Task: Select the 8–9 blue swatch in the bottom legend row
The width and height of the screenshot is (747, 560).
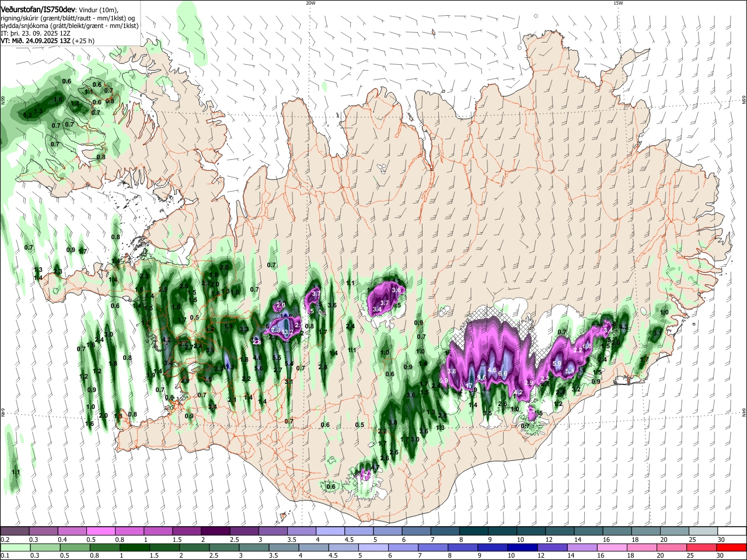Action: 462,548
